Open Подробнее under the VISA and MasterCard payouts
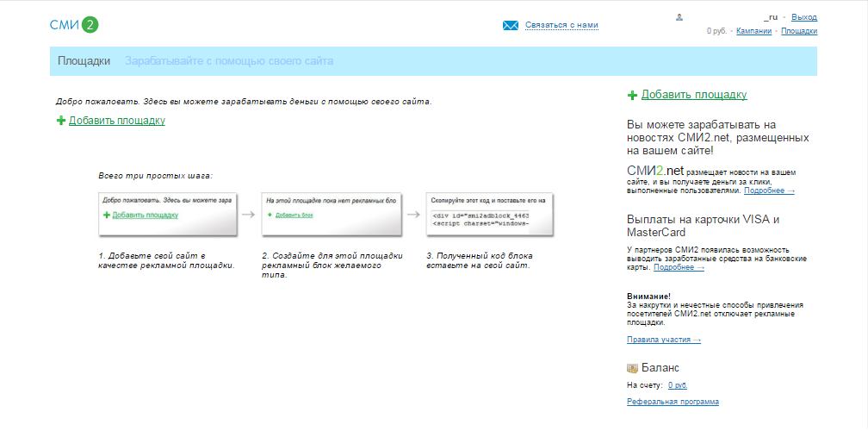Image resolution: width=868 pixels, height=431 pixels. [x=679, y=267]
